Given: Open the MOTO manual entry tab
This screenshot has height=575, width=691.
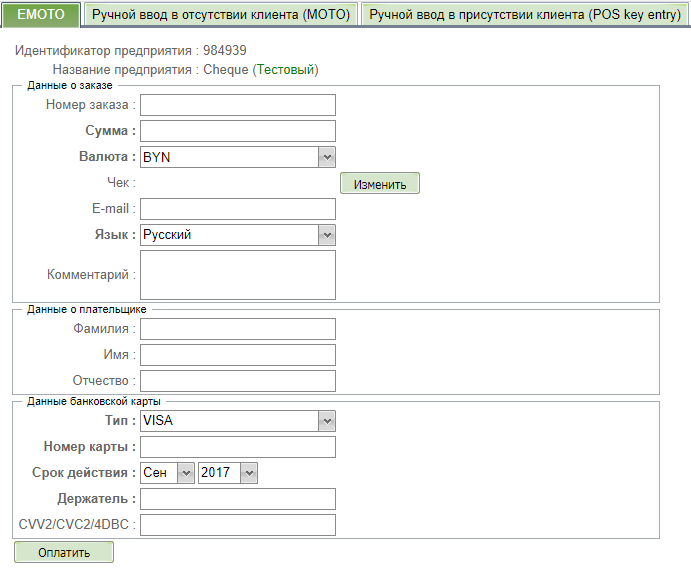Looking at the screenshot, I should (219, 15).
